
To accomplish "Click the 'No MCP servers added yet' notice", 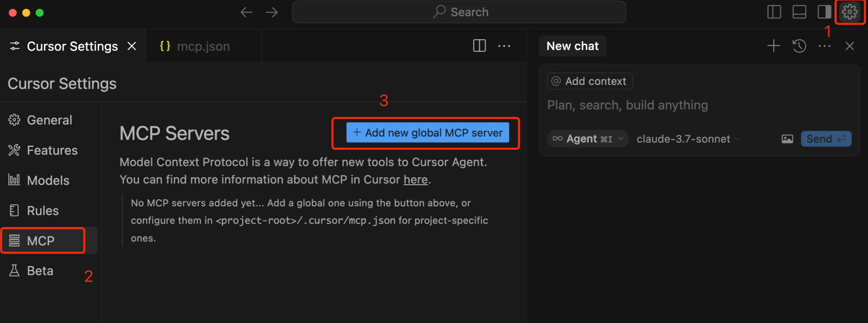I will click(x=309, y=220).
